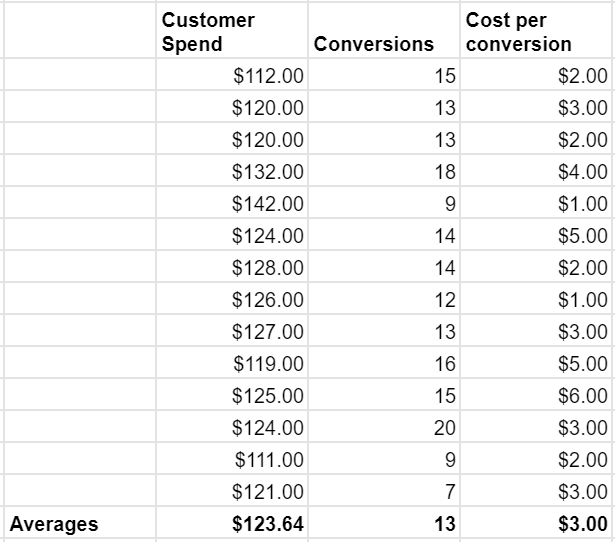Select the Customer Spend header cell
Image resolution: width=615 pixels, height=542 pixels.
point(231,32)
